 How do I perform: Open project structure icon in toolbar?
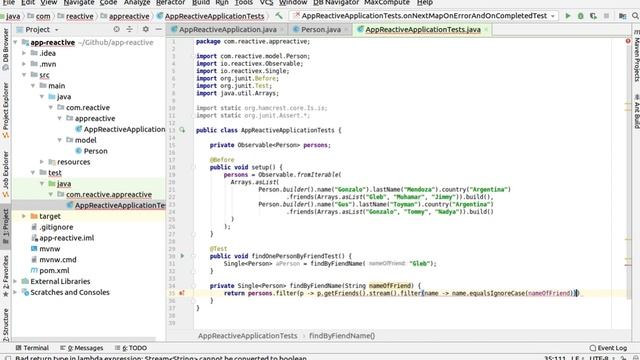622,16
